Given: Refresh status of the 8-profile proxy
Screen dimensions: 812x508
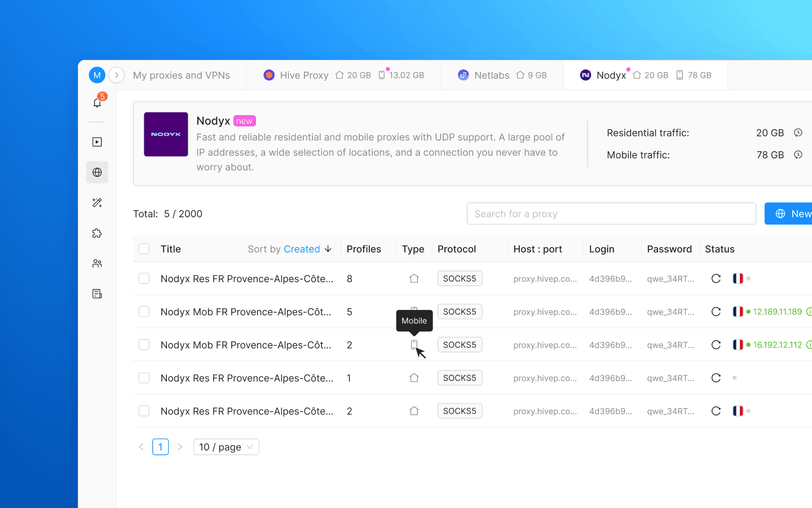Looking at the screenshot, I should coord(716,278).
